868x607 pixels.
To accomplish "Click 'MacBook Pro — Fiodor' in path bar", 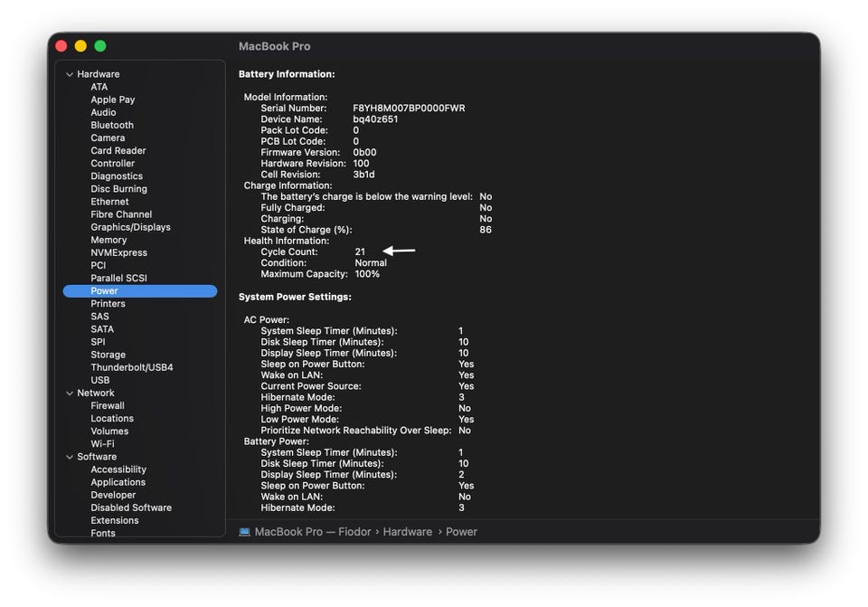I will coord(313,532).
